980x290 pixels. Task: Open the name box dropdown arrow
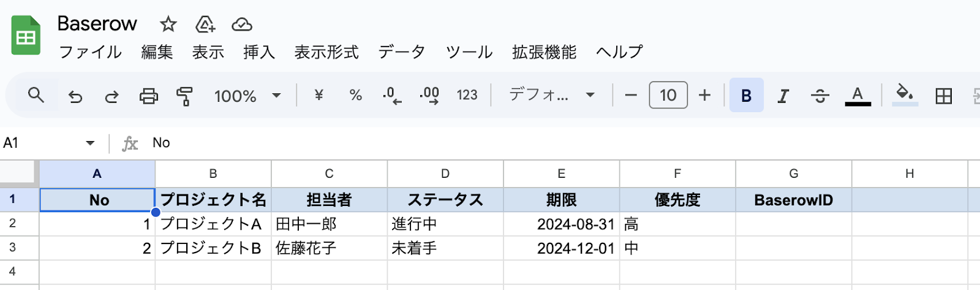(90, 143)
